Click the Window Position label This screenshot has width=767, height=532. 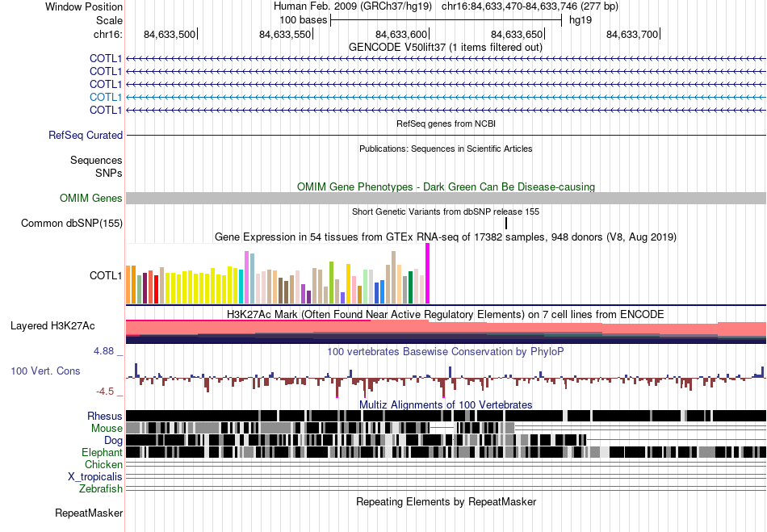pyautogui.click(x=84, y=6)
